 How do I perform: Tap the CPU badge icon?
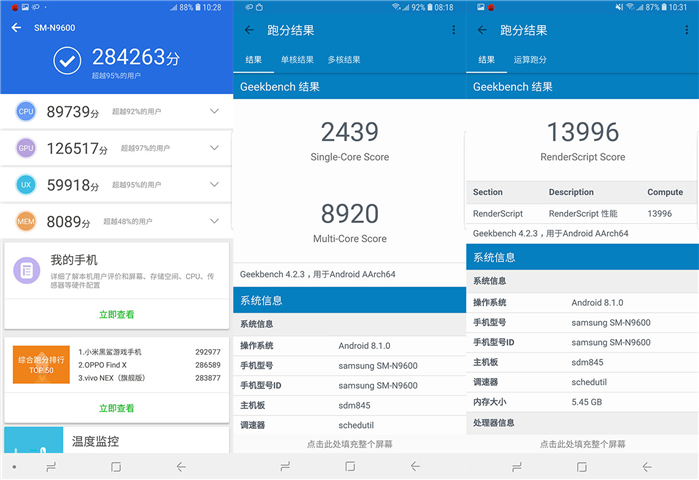coord(26,111)
